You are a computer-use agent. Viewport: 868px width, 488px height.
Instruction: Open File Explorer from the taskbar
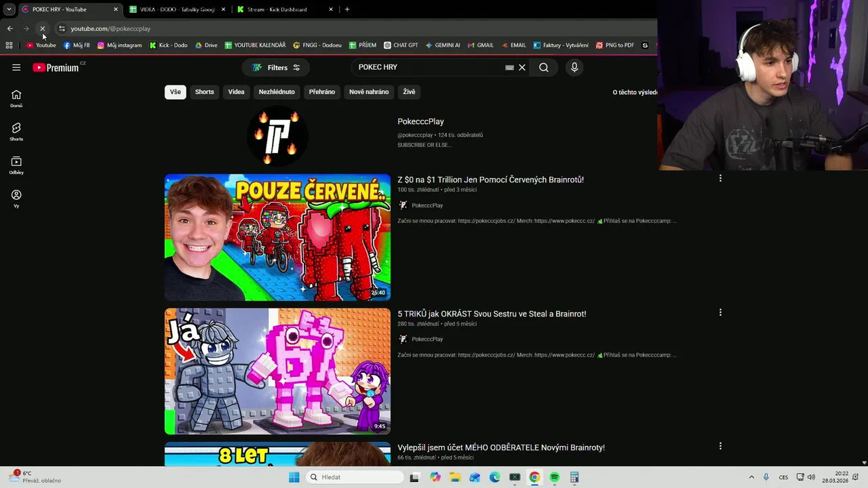(x=454, y=477)
